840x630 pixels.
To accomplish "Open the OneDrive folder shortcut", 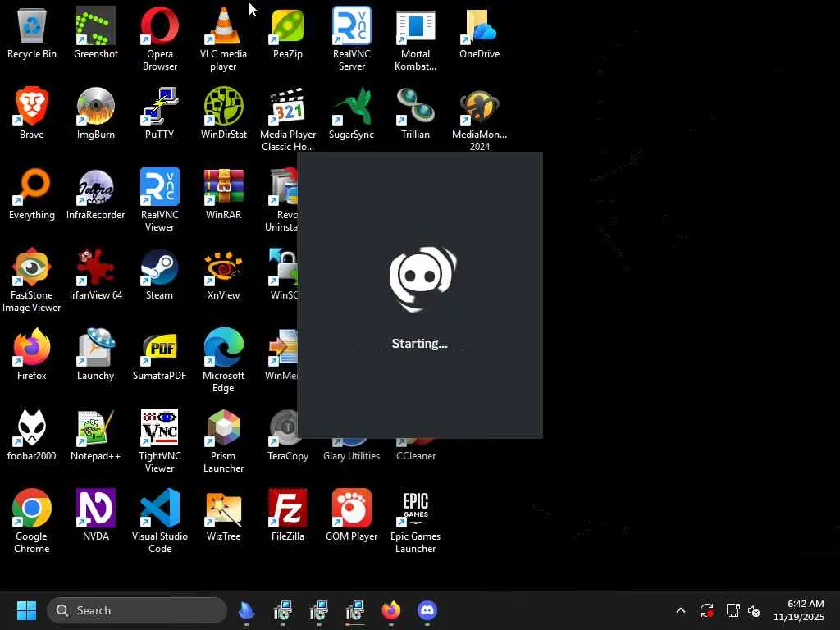I will [x=479, y=33].
